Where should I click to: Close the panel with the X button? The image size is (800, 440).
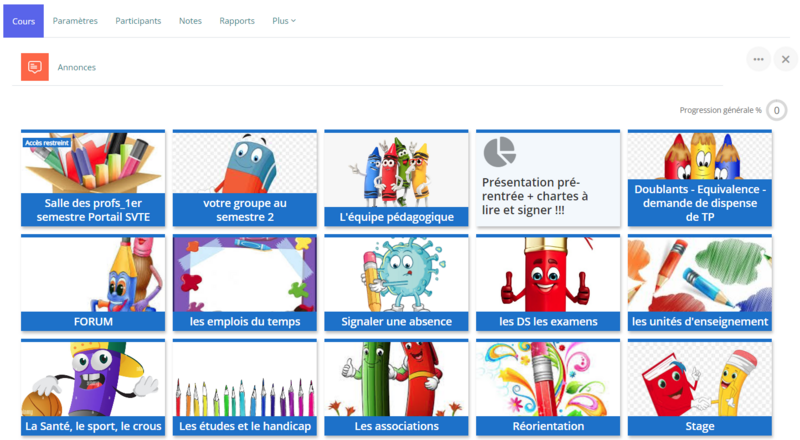786,59
